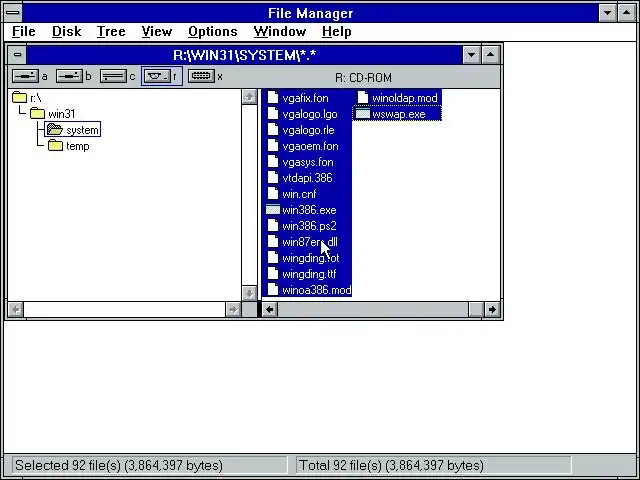This screenshot has width=640, height=480.
Task: Click the file list scroll right arrow
Action: point(492,309)
